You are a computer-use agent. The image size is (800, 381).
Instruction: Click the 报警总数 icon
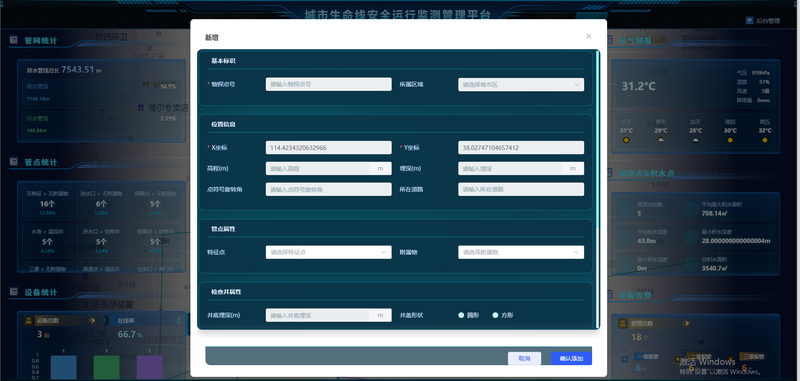(x=623, y=323)
